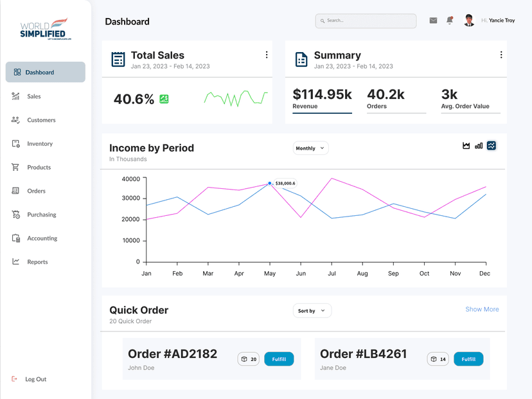
Task: Expand the Monthly period dropdown
Action: [x=310, y=148]
